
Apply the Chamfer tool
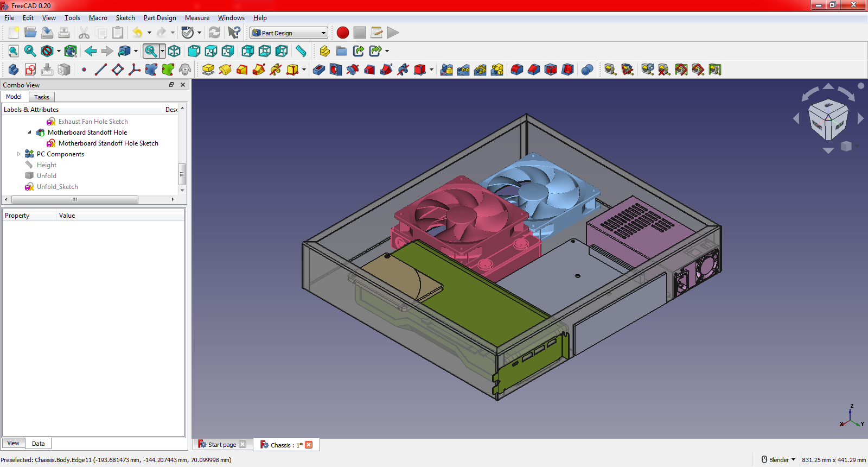(x=534, y=70)
